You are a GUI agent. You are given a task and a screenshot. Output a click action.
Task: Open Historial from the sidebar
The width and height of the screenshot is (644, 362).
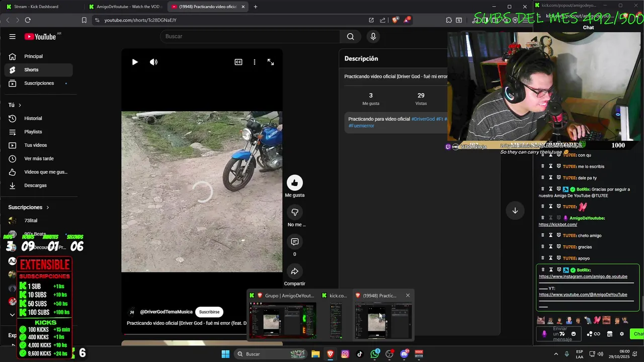coord(39,118)
